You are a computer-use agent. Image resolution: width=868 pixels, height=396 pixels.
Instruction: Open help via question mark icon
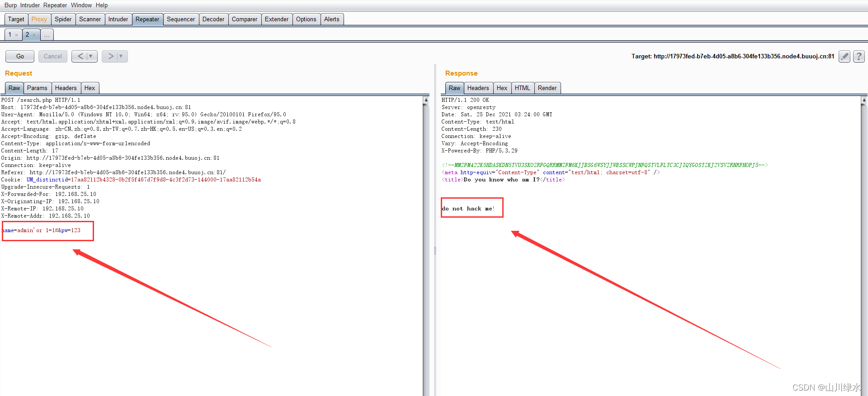pos(859,56)
